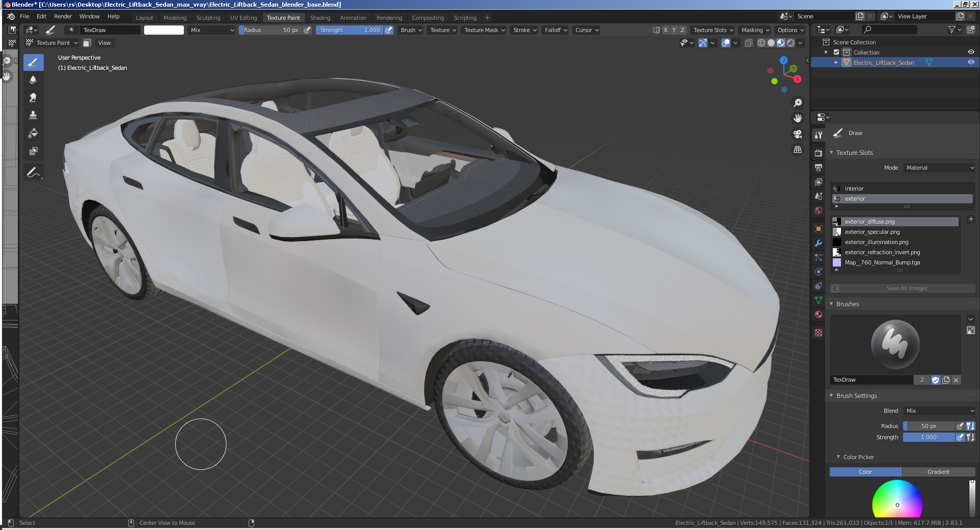Select the Smear tool
Viewport: 980px width, 530px height.
tap(33, 97)
